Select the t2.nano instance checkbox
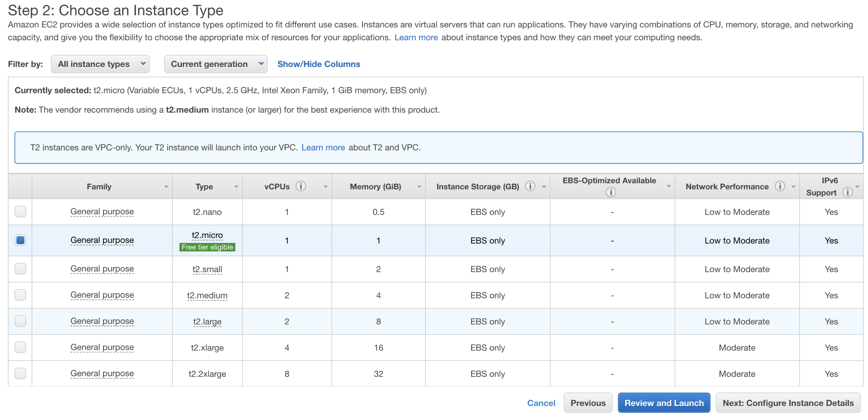This screenshot has height=420, width=868. (20, 212)
